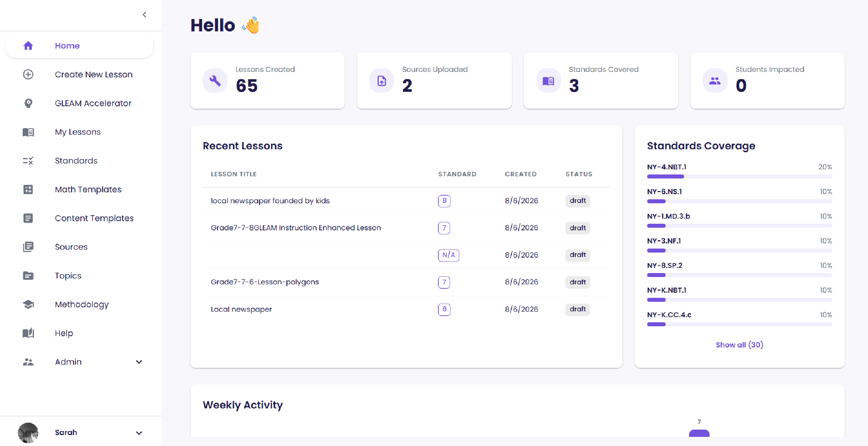Click the Standards Covered book icon
This screenshot has width=868, height=446.
(548, 81)
